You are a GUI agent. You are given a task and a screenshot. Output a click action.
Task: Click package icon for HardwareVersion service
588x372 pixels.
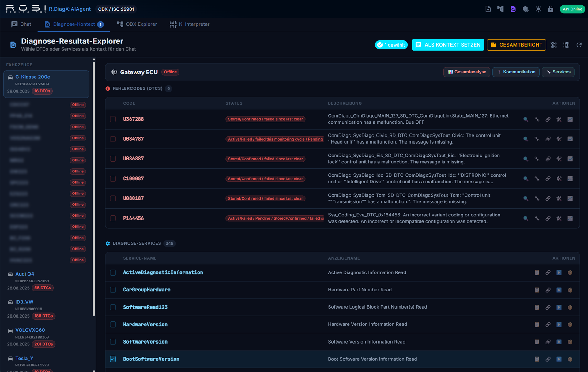(x=570, y=325)
